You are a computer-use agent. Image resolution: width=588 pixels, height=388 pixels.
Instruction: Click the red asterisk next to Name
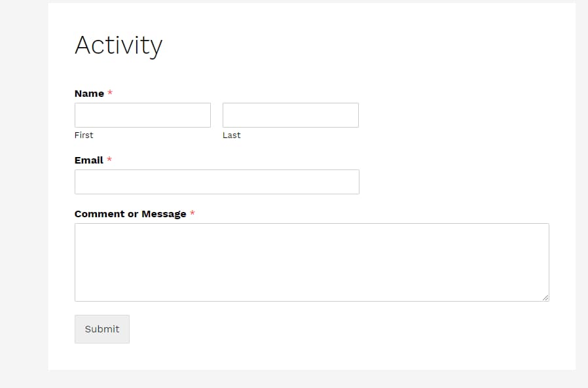coord(109,94)
